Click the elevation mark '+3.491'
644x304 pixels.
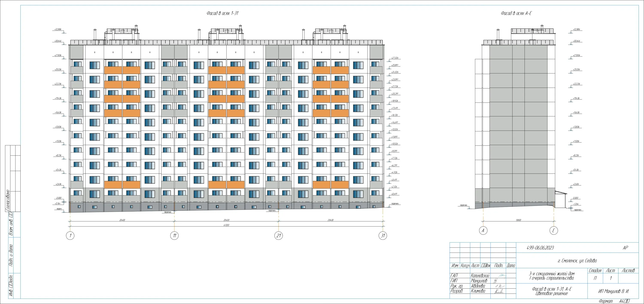pyautogui.click(x=395, y=180)
